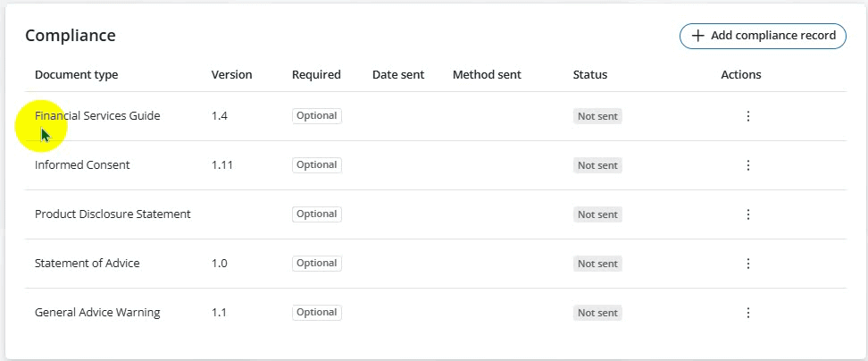Open actions menu for General Advice Warning
This screenshot has width=868, height=361.
click(747, 313)
